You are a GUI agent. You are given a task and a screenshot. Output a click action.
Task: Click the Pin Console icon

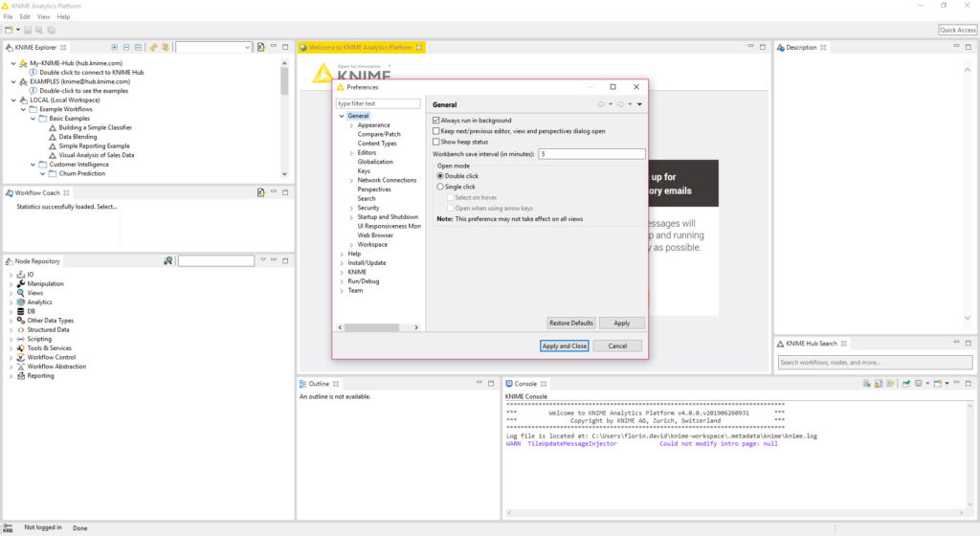(x=906, y=384)
